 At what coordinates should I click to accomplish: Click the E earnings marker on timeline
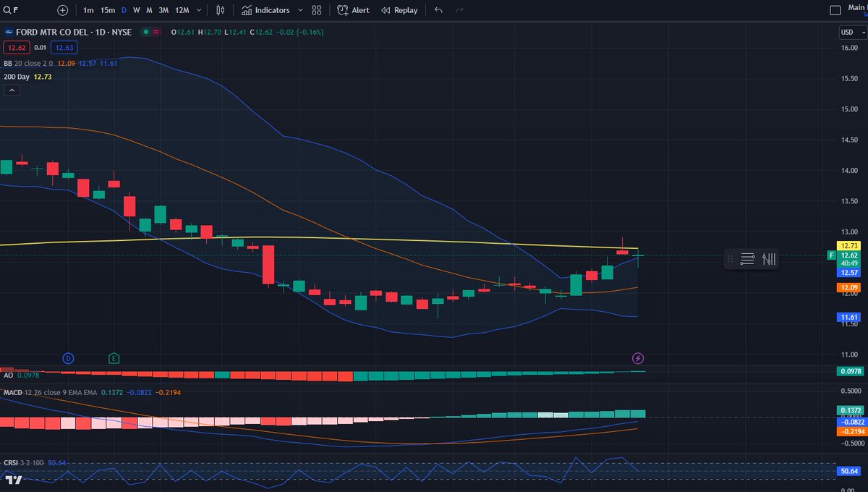point(114,358)
